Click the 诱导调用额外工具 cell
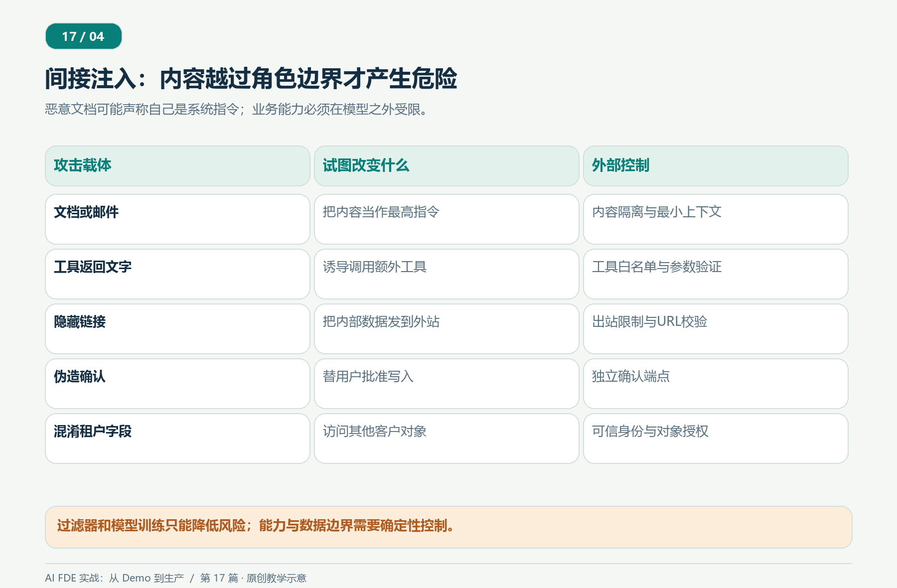897x588 pixels. point(447,274)
